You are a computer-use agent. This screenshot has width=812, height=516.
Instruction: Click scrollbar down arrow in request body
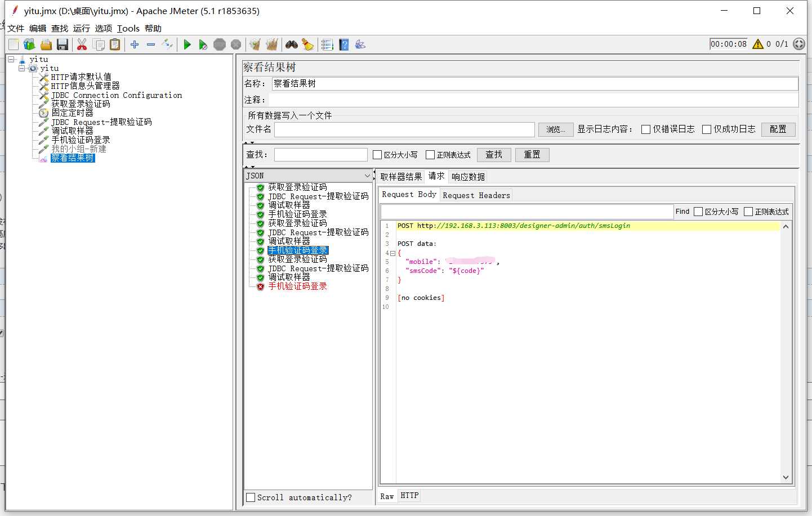click(x=786, y=477)
